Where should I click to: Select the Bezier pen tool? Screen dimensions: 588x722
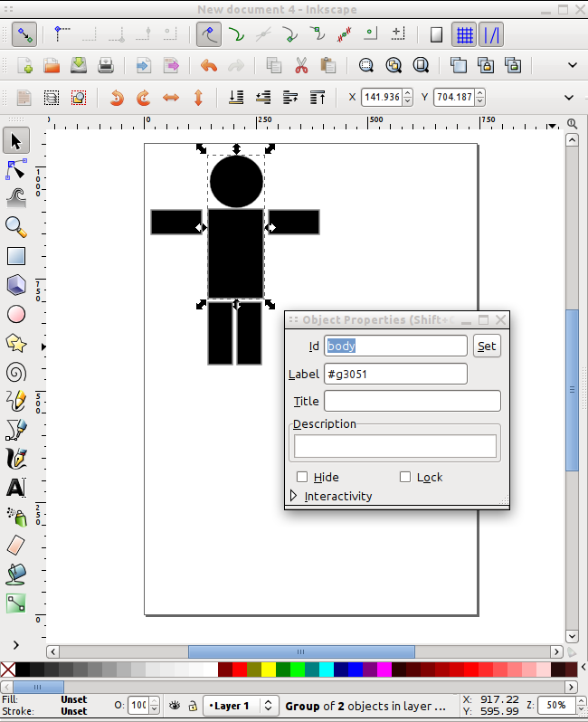point(16,430)
